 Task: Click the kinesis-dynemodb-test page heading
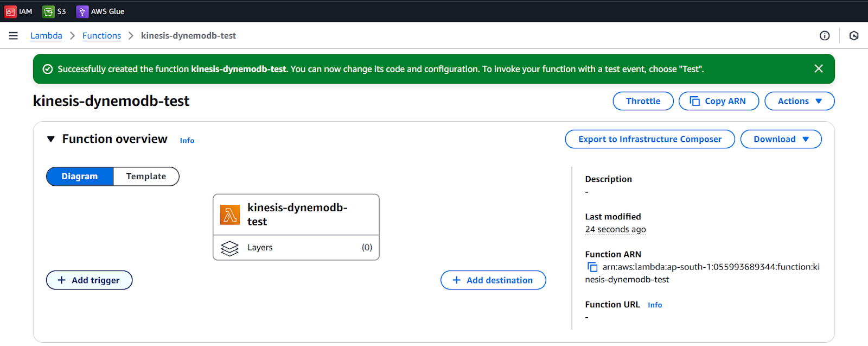tap(111, 101)
